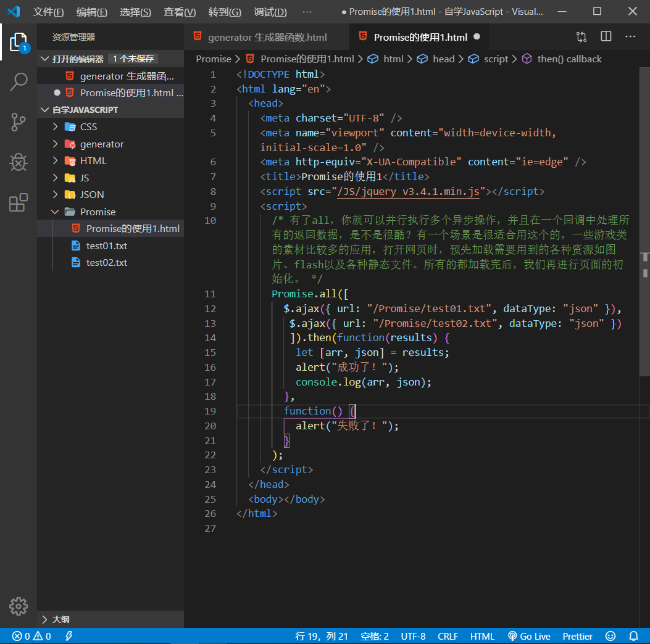
Task: Click then() callback breadcrumb item
Action: pyautogui.click(x=562, y=59)
